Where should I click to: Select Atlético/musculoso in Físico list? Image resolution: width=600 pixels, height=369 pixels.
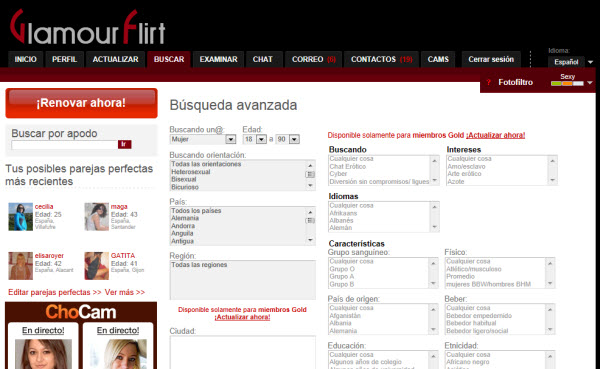point(474,269)
